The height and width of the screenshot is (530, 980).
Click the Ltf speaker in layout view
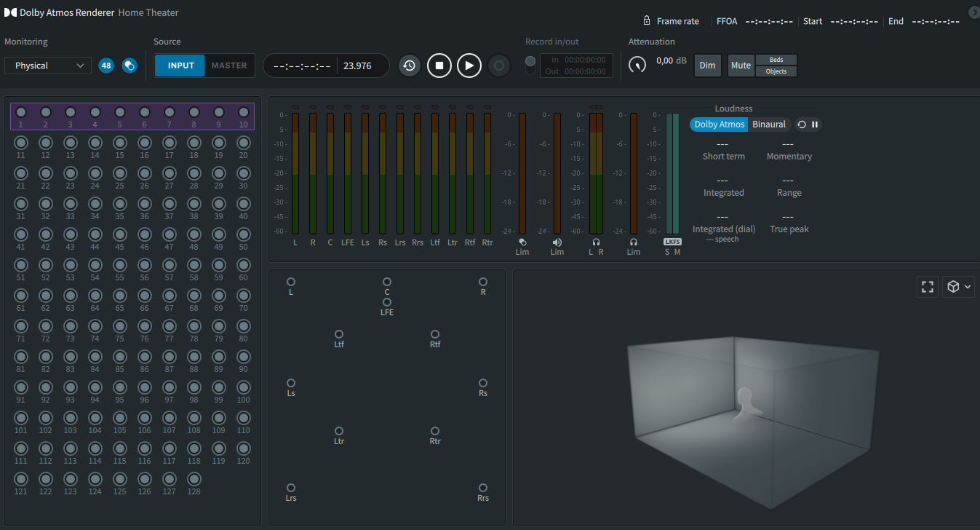(339, 334)
